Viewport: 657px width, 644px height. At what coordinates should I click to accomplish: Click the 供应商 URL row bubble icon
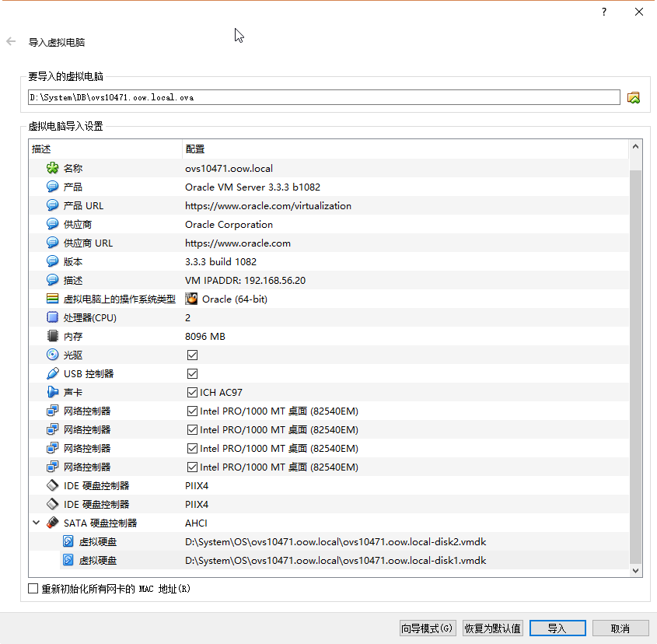(52, 243)
